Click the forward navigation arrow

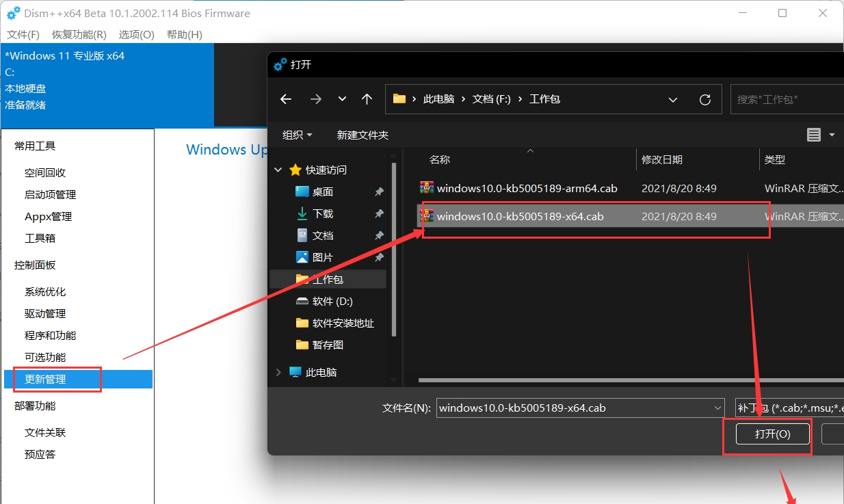(315, 98)
